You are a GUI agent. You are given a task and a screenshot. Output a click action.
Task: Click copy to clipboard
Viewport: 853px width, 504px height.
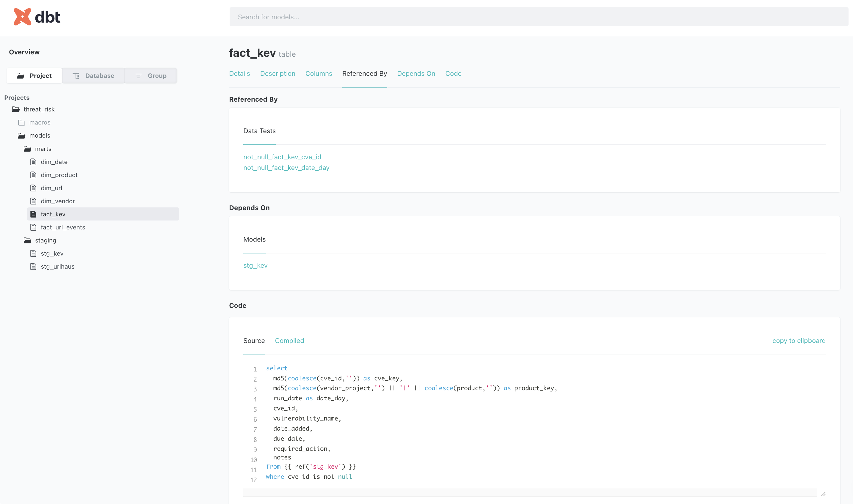coord(799,341)
